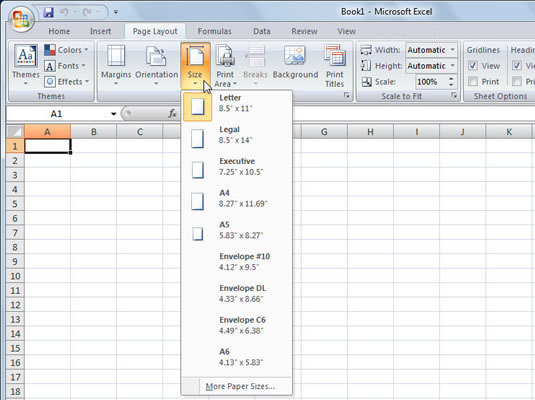535x400 pixels.
Task: Click the Office button orb
Action: [x=21, y=18]
